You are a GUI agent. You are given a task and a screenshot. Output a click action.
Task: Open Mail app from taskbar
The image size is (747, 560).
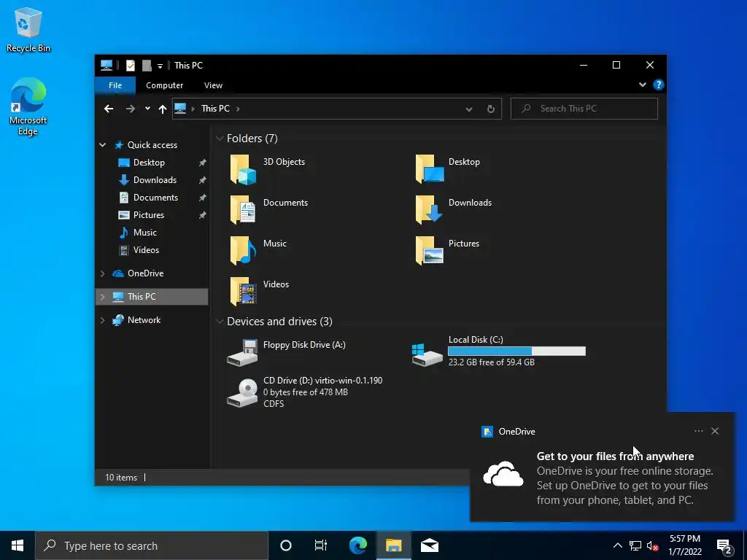tap(429, 545)
